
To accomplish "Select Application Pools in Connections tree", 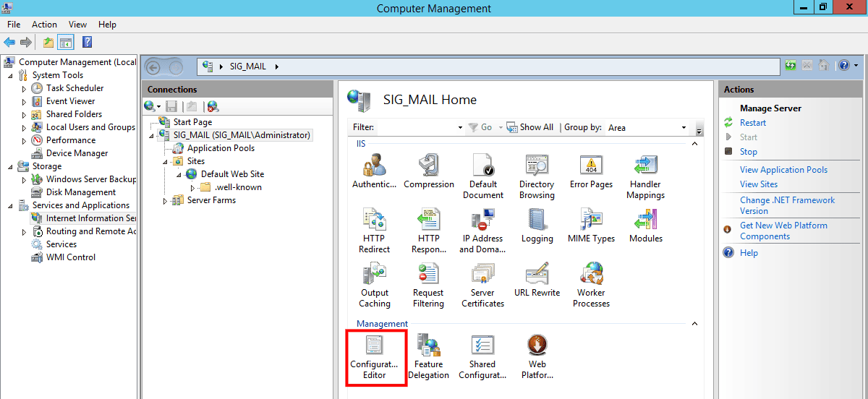I will [221, 148].
